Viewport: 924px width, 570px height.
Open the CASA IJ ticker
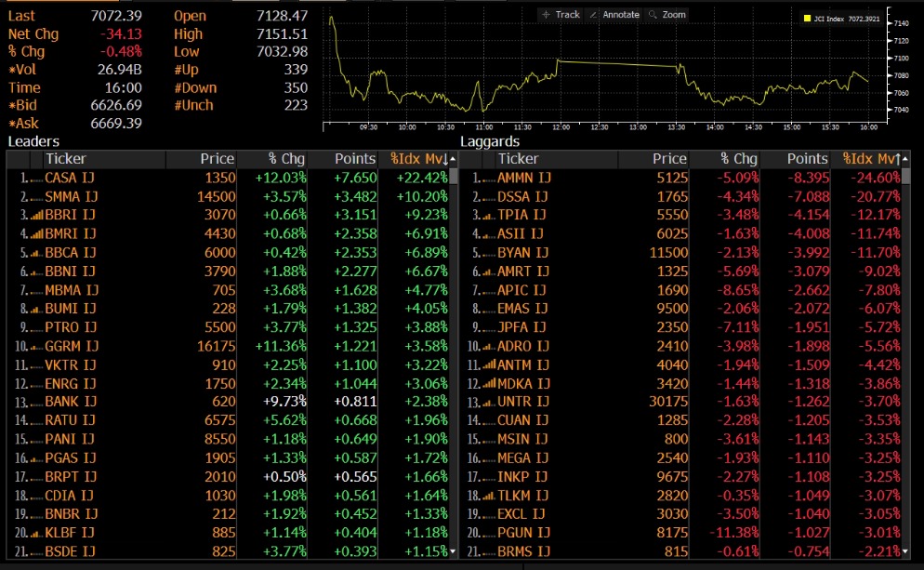click(x=70, y=178)
